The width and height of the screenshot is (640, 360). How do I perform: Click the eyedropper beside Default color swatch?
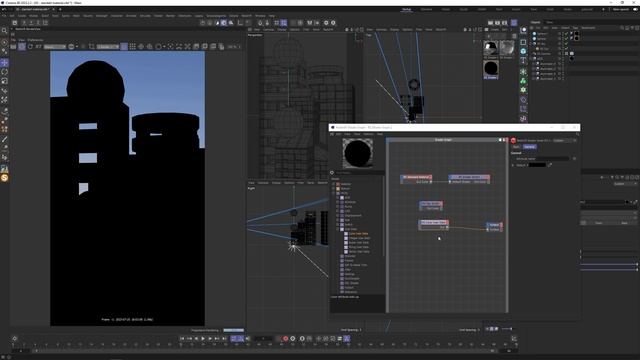click(x=550, y=165)
